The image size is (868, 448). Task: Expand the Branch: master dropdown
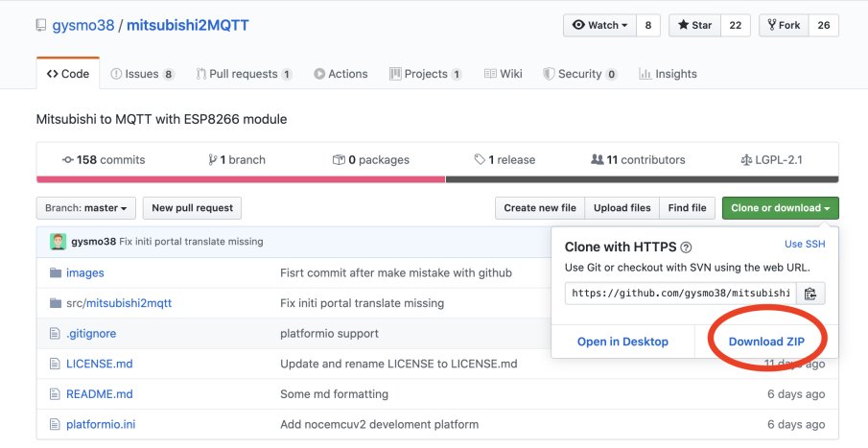85,208
